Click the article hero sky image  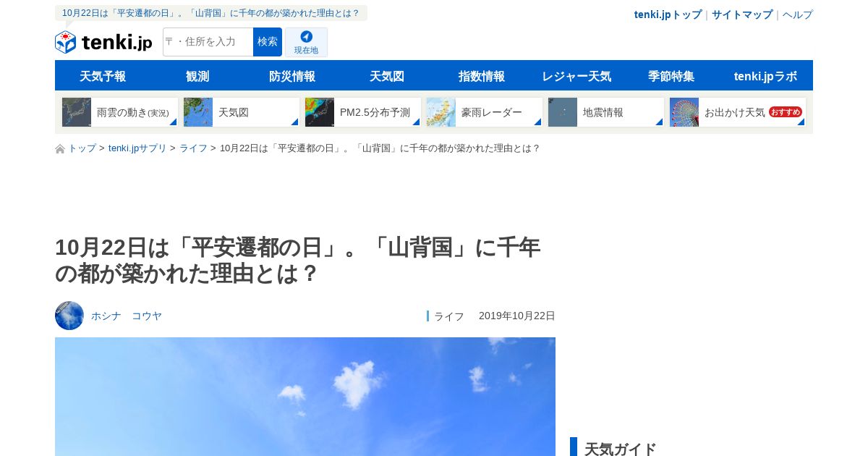[x=305, y=397]
